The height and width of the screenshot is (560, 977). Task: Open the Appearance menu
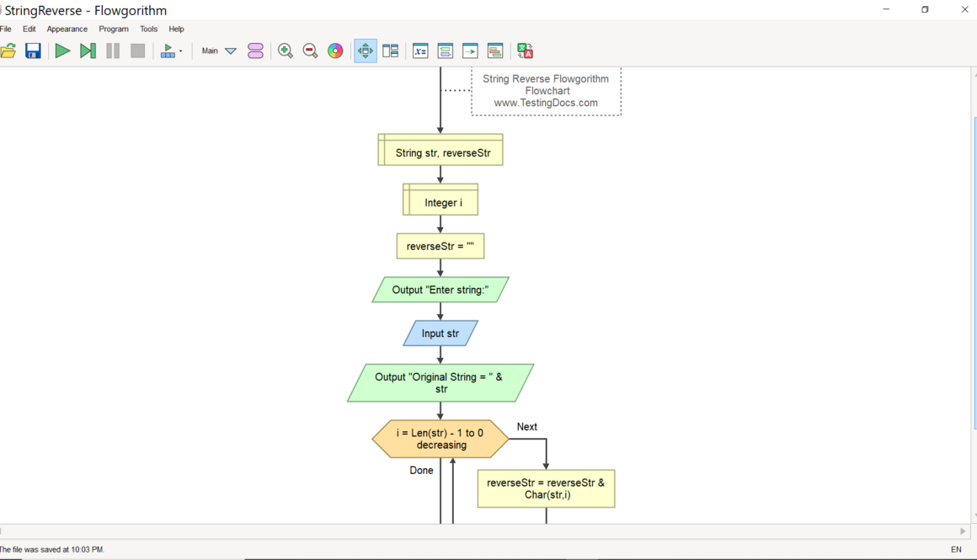[67, 29]
